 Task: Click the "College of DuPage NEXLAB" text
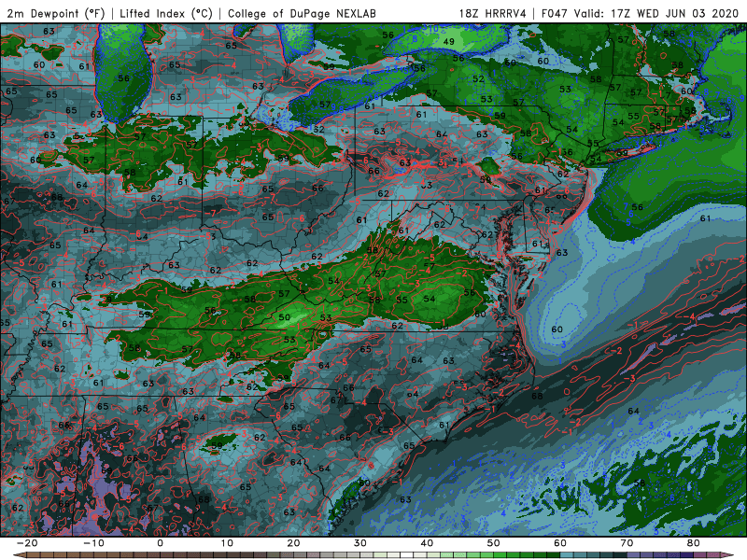point(302,13)
